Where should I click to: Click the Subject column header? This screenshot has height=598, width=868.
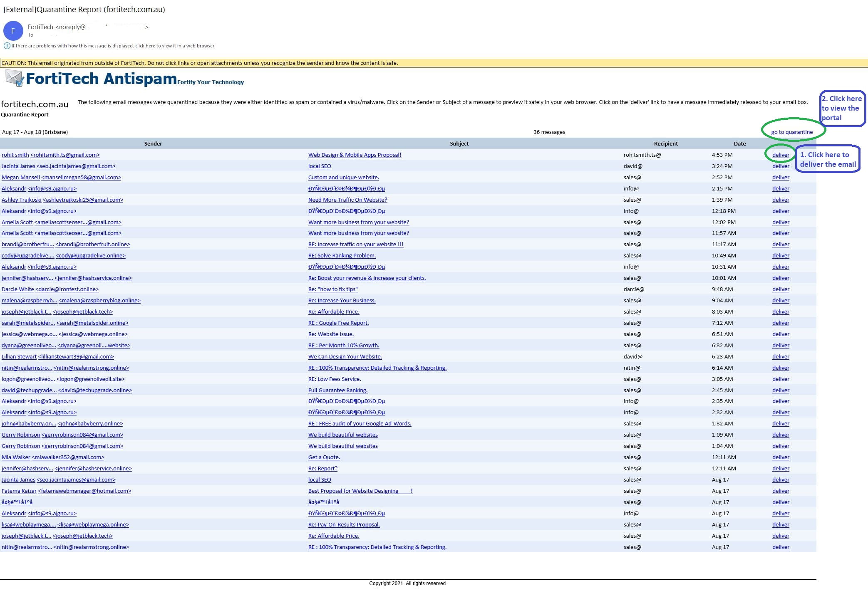(x=459, y=144)
